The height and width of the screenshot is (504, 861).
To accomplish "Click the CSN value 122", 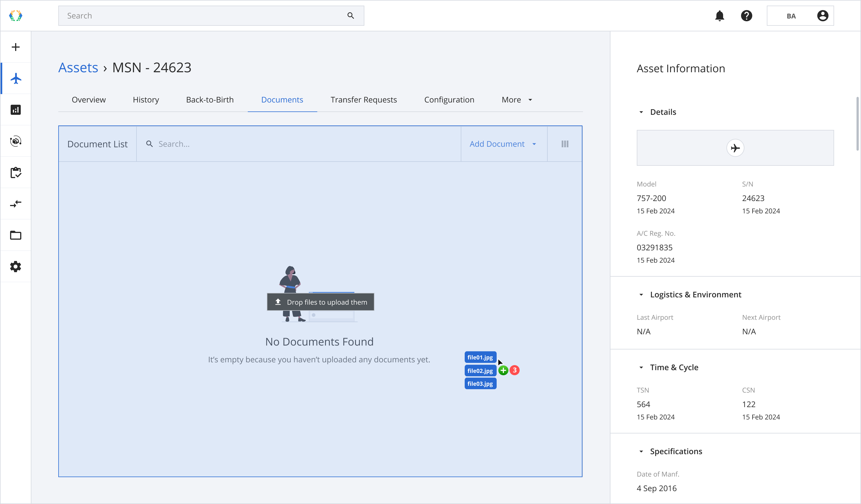I will coord(749,404).
